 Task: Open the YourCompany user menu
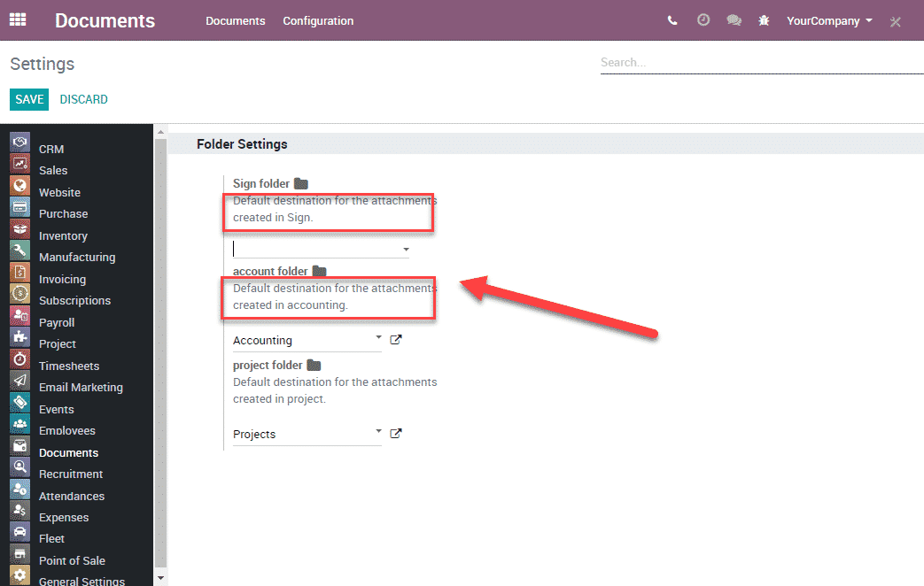[x=829, y=20]
